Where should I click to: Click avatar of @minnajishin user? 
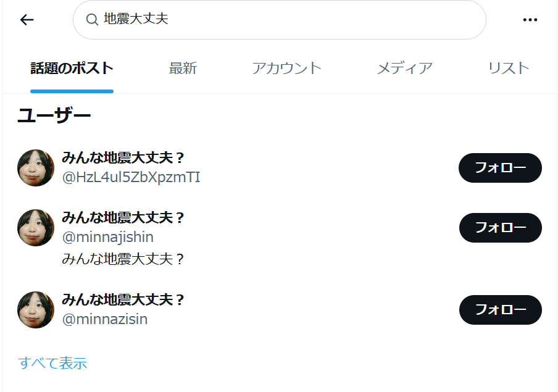tap(36, 228)
